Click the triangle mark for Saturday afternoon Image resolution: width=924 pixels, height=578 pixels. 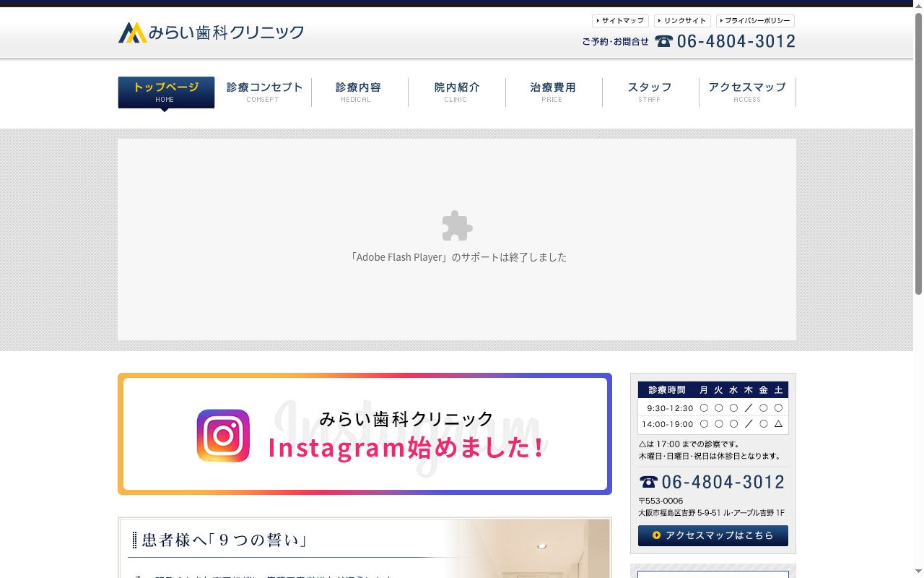[778, 424]
